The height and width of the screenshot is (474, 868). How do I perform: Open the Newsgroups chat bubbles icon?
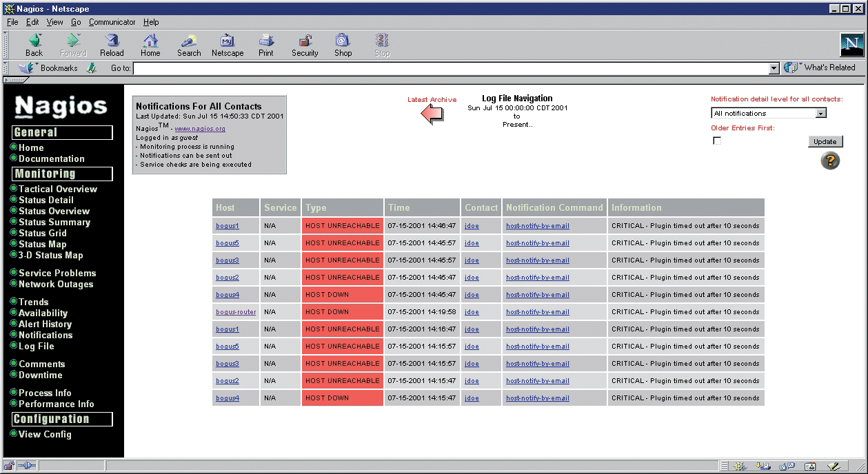coord(788,466)
